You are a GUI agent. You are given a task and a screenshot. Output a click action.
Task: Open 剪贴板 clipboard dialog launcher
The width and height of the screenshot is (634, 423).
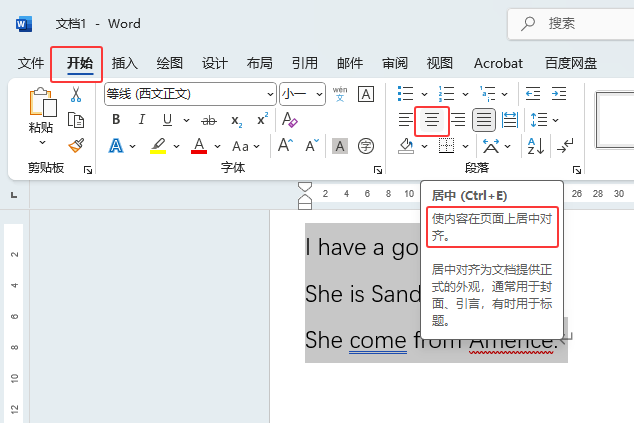[88, 170]
